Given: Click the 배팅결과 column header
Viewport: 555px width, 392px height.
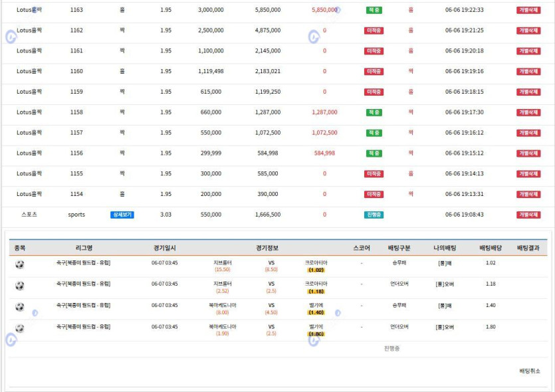Looking at the screenshot, I should click(x=530, y=248).
